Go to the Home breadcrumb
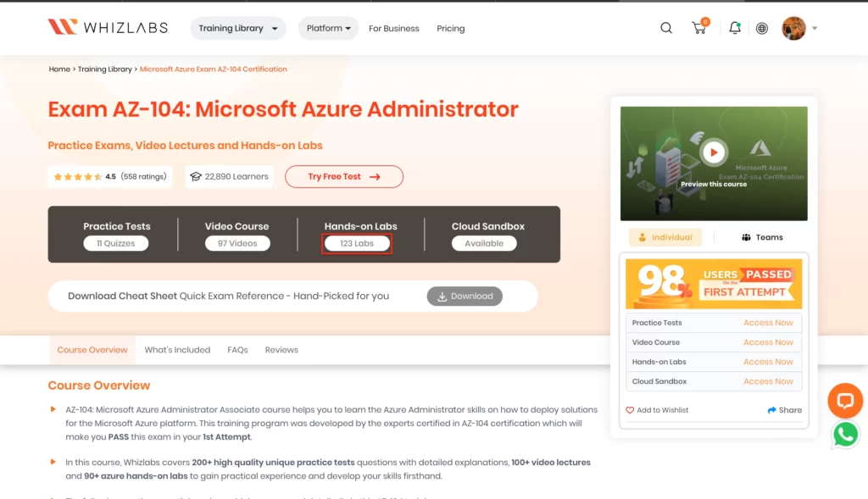 [x=59, y=69]
